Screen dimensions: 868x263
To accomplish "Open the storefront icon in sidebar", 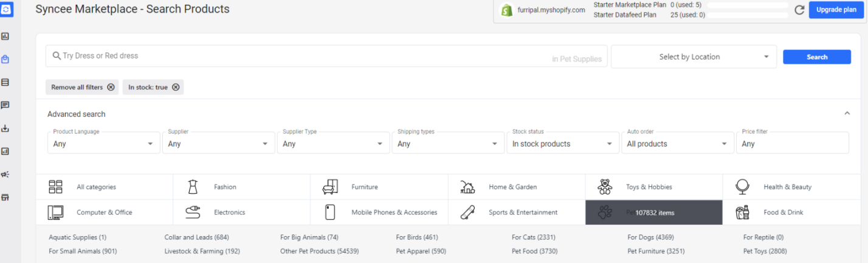I will 5,197.
